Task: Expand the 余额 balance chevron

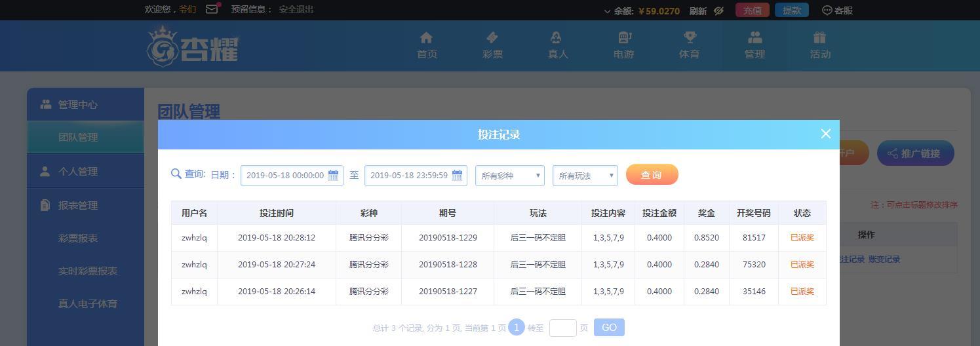Action: coord(608,11)
